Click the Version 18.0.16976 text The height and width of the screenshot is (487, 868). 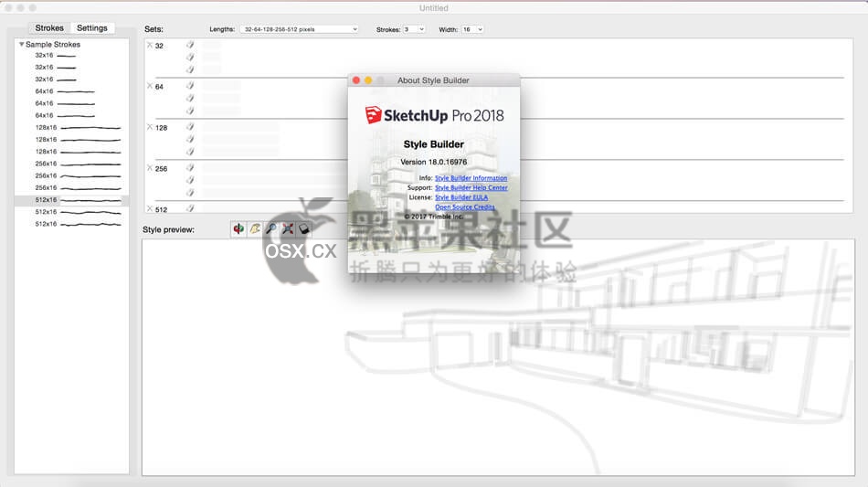(433, 162)
